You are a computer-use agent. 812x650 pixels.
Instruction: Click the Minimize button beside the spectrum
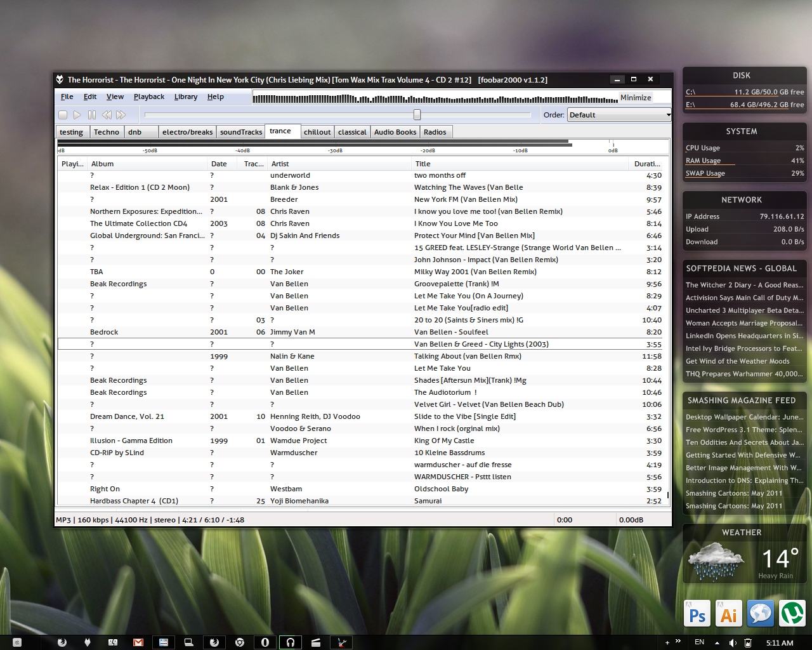(636, 98)
